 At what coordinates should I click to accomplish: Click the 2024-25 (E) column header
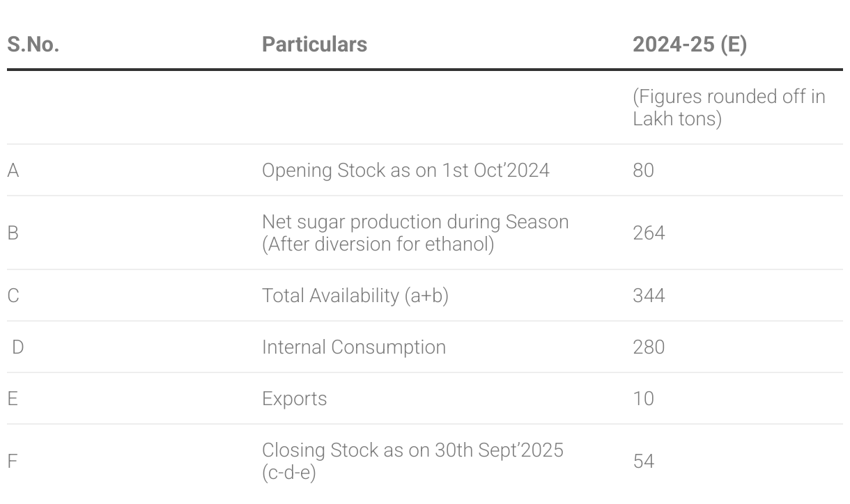coord(689,45)
